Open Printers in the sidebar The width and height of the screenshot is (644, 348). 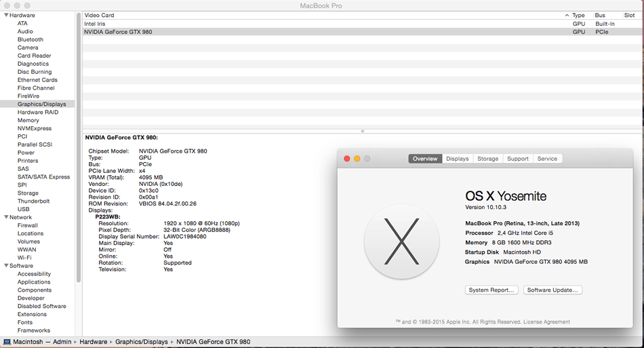(28, 161)
